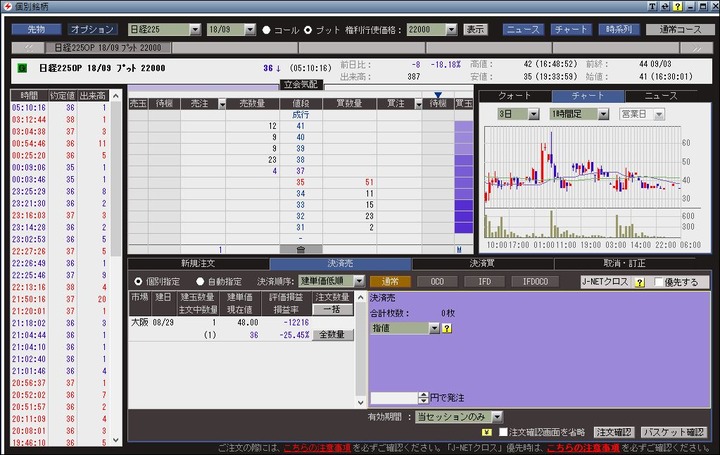Click the 時系列 button
Viewport: 720px width, 455px height.
click(x=619, y=29)
